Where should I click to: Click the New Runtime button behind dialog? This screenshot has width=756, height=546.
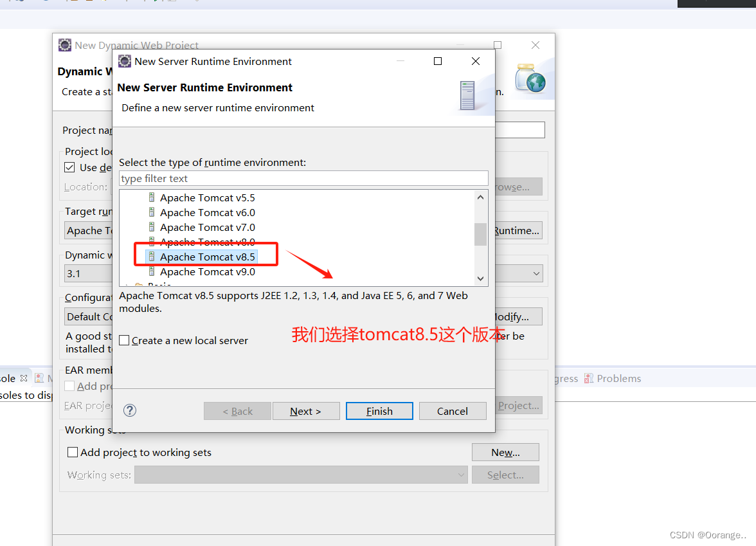[x=518, y=230]
